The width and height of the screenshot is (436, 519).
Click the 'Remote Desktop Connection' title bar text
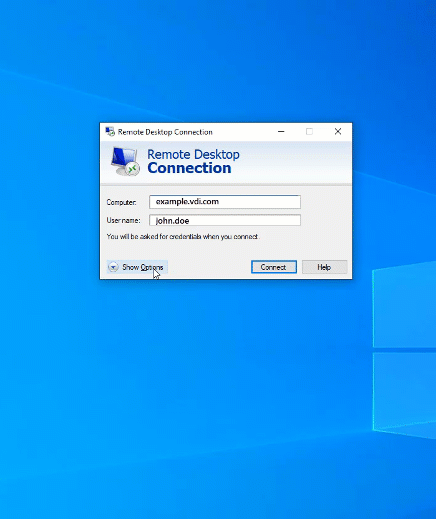165,132
